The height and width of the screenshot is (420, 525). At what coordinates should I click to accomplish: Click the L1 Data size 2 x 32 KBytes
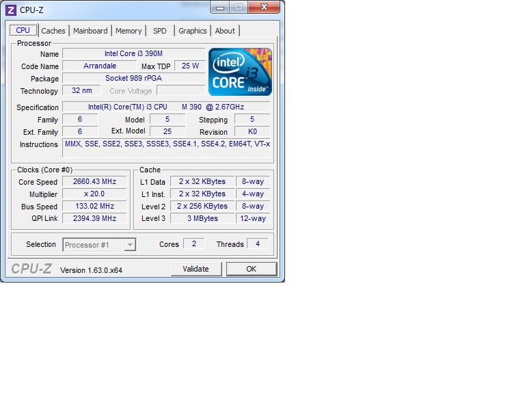coord(202,181)
